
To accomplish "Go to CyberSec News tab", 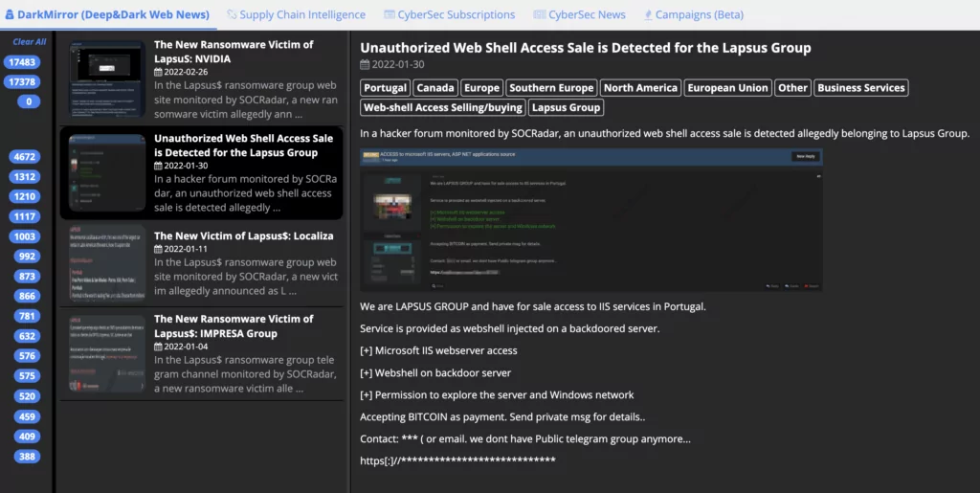I will pyautogui.click(x=579, y=14).
